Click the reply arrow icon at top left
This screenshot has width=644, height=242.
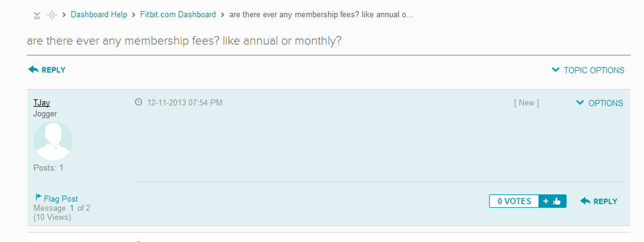pyautogui.click(x=34, y=70)
